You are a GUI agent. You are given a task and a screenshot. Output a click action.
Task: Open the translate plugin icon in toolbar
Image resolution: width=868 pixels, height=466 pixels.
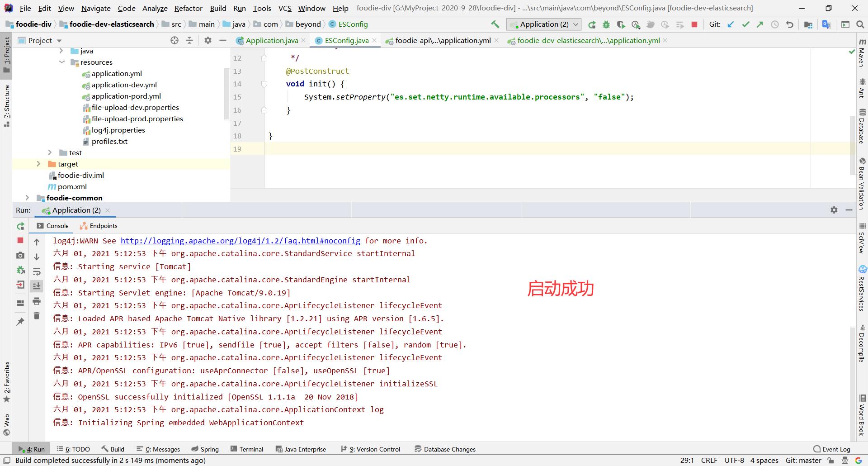[826, 24]
